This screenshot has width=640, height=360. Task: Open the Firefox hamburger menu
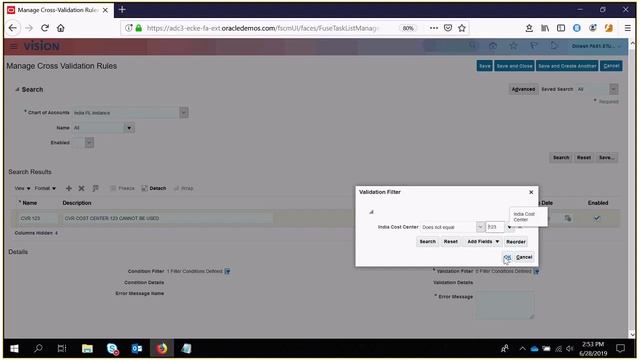(627, 28)
